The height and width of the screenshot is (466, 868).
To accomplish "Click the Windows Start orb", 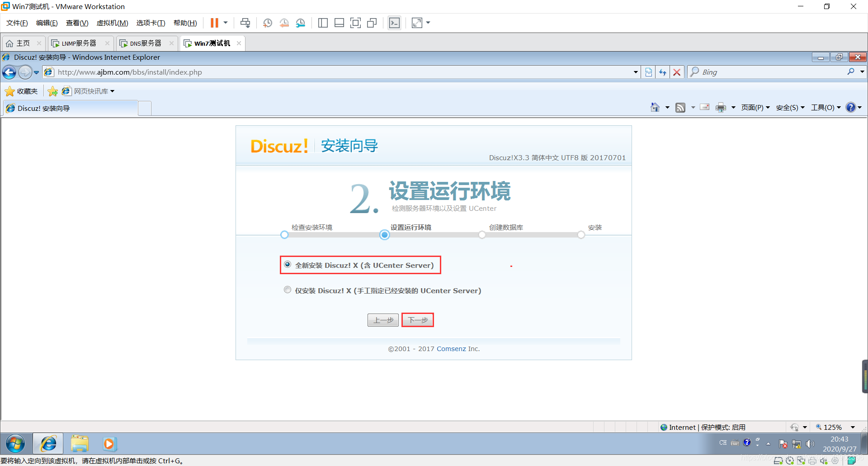I will pos(15,444).
